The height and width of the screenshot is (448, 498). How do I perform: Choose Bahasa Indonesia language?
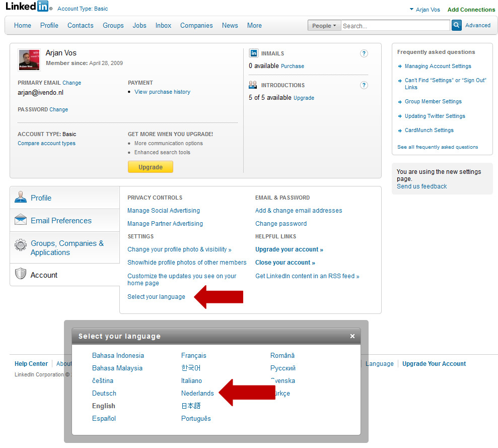coord(118,355)
